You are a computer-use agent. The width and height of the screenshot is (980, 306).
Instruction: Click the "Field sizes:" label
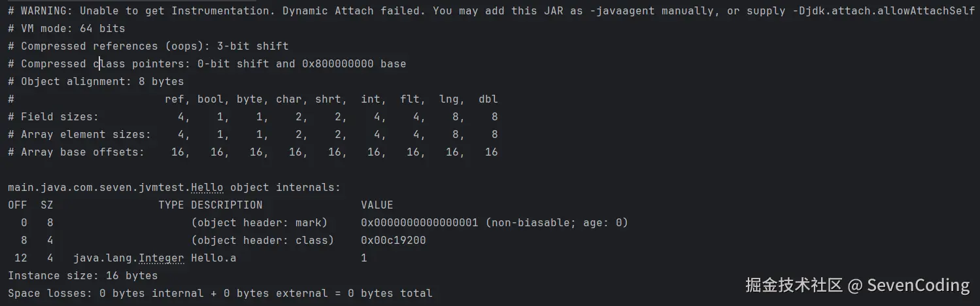coord(59,117)
